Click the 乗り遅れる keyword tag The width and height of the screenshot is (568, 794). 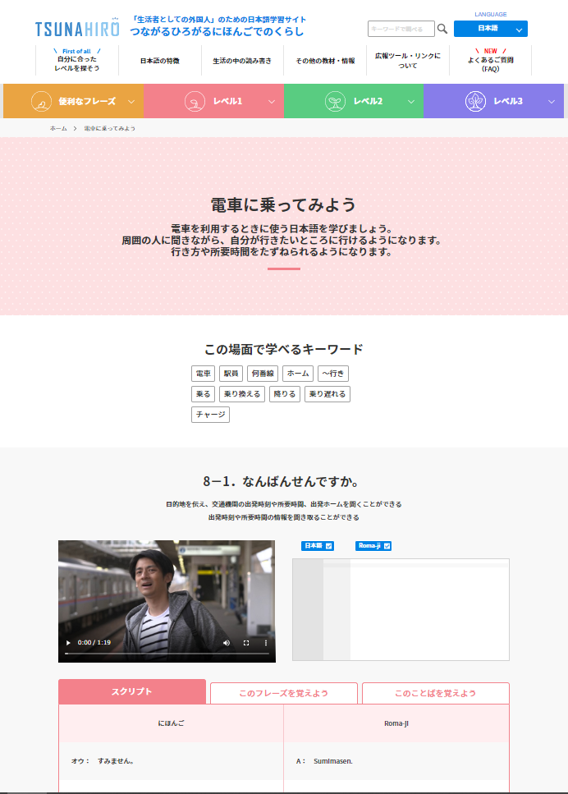coord(328,394)
